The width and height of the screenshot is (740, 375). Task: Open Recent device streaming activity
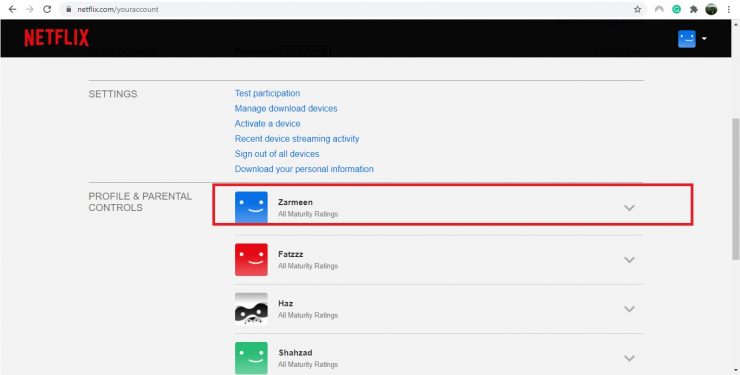click(297, 139)
